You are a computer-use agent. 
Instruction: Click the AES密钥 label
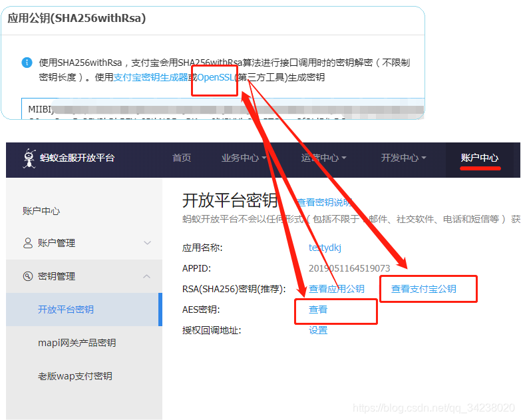pyautogui.click(x=201, y=310)
